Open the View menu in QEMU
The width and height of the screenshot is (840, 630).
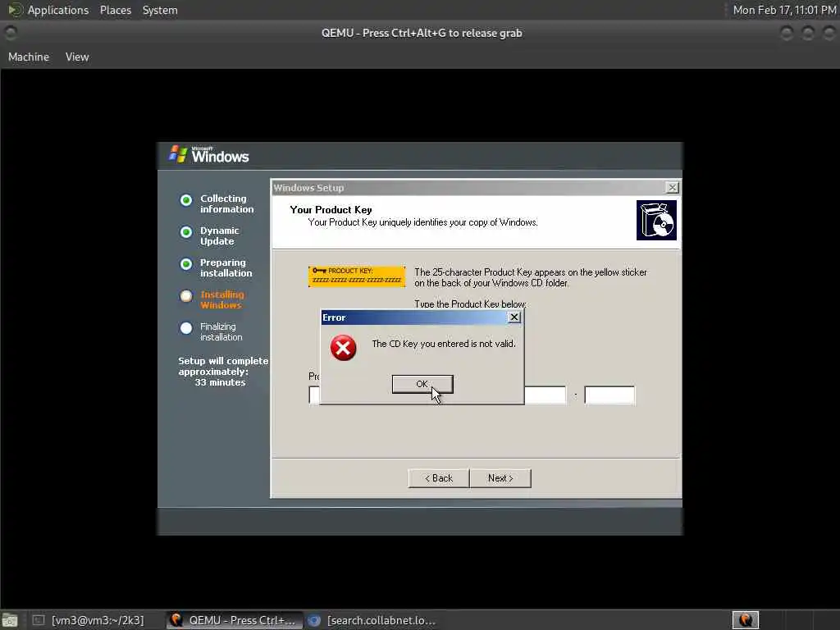tap(77, 57)
